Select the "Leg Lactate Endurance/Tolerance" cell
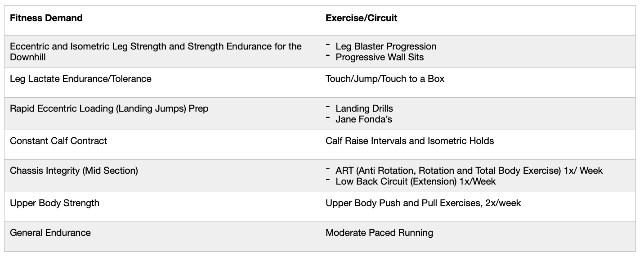The height and width of the screenshot is (262, 644). point(80,79)
